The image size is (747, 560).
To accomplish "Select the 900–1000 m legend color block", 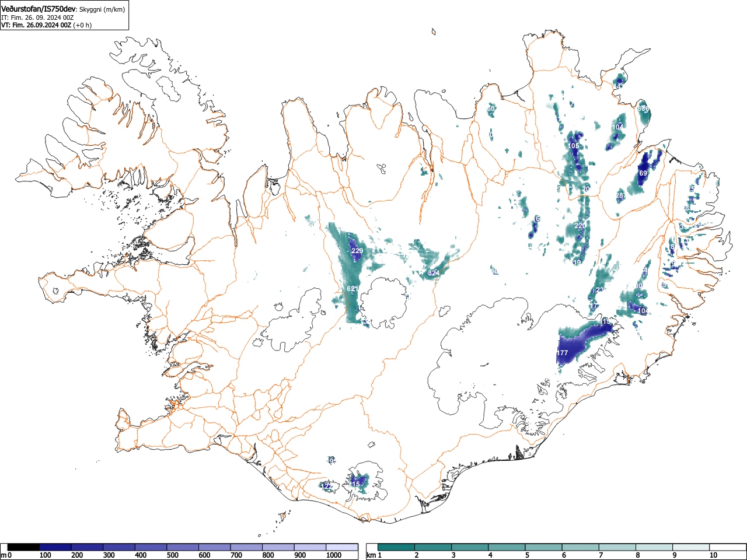I will tap(310, 547).
